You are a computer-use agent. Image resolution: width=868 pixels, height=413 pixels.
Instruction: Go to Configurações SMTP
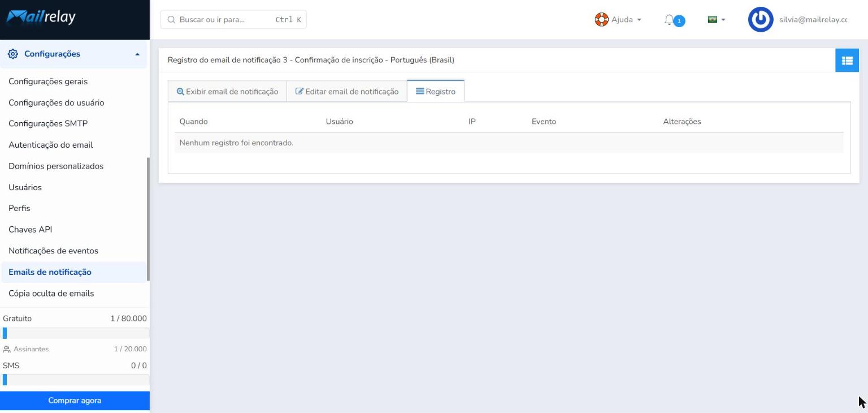point(48,124)
